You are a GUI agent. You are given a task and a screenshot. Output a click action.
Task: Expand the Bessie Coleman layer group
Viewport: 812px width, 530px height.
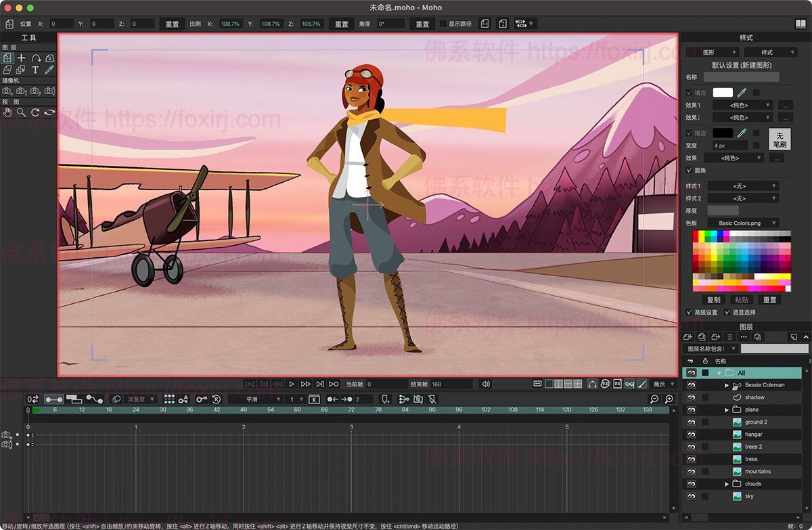click(727, 385)
